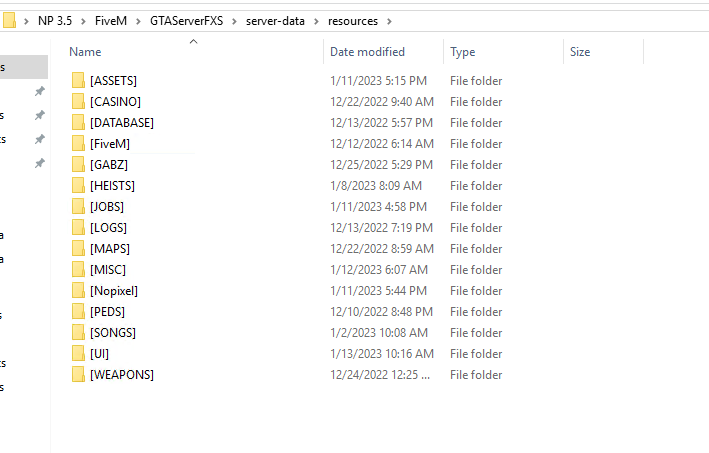The height and width of the screenshot is (453, 709).
Task: Click date 1/13/2023 10:16 AM
Action: tap(382, 354)
